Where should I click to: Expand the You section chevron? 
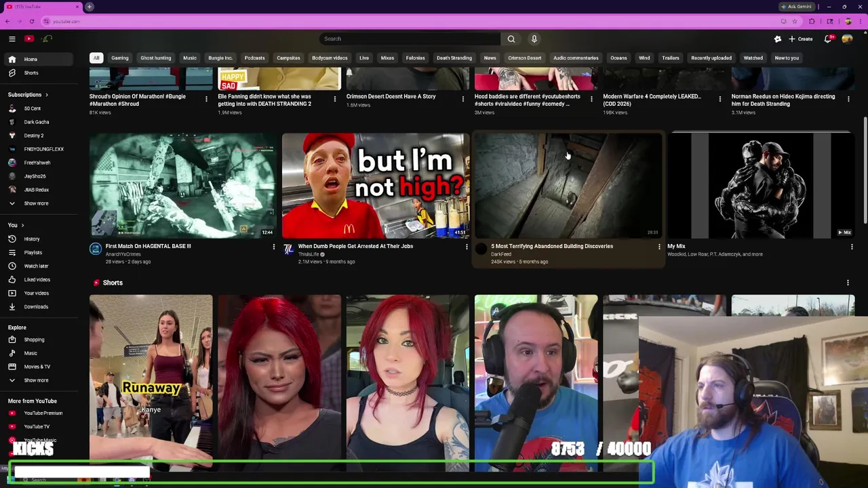22,225
